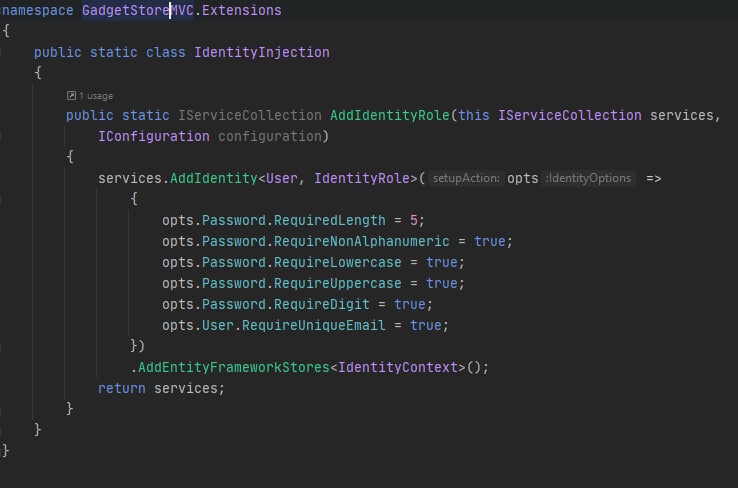Click GadgetStoreMVC in the namespace line
Viewport: 738px width, 488px height.
tap(138, 10)
